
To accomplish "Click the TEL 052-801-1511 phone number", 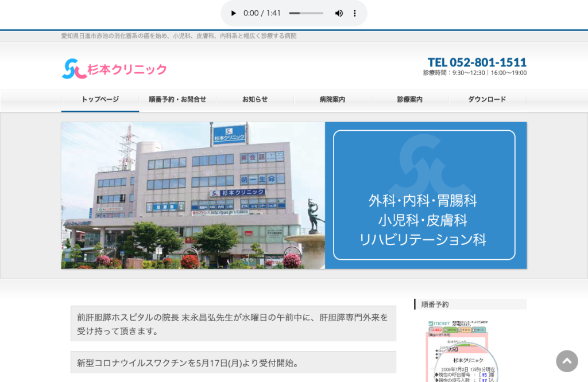I will (x=477, y=62).
